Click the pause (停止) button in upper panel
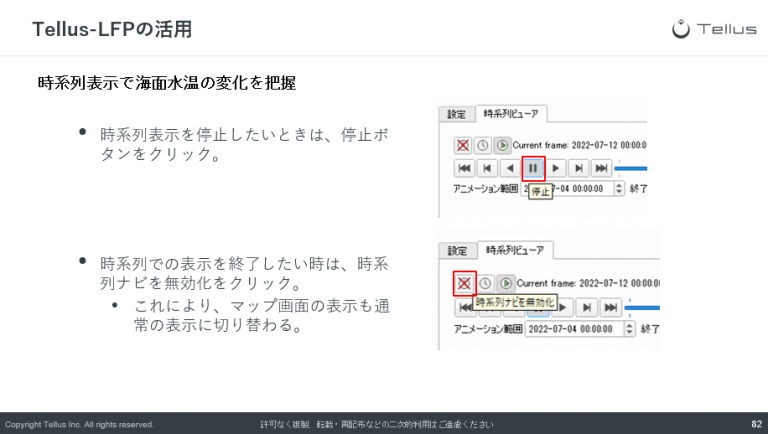This screenshot has width=768, height=434. coord(533,169)
